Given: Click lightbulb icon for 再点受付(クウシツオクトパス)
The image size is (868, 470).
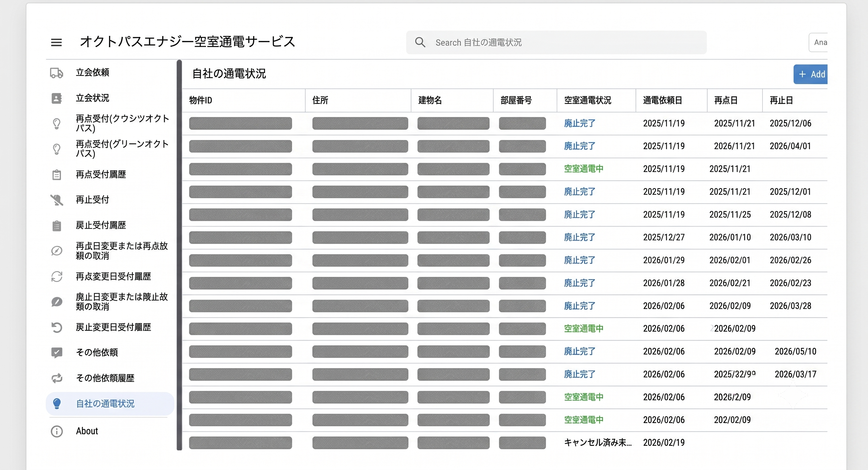Looking at the screenshot, I should [57, 123].
